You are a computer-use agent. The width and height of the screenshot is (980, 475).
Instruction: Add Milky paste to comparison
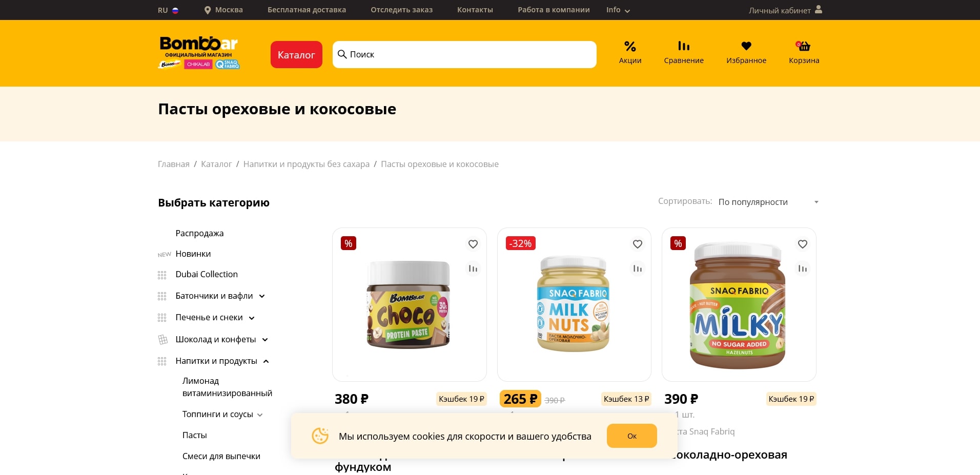(x=803, y=269)
